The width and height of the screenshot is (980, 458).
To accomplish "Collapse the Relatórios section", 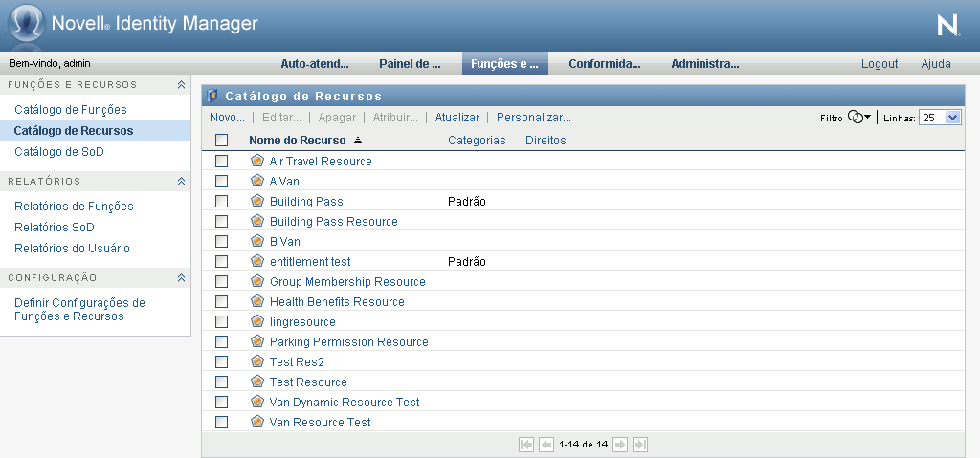I will [181, 182].
